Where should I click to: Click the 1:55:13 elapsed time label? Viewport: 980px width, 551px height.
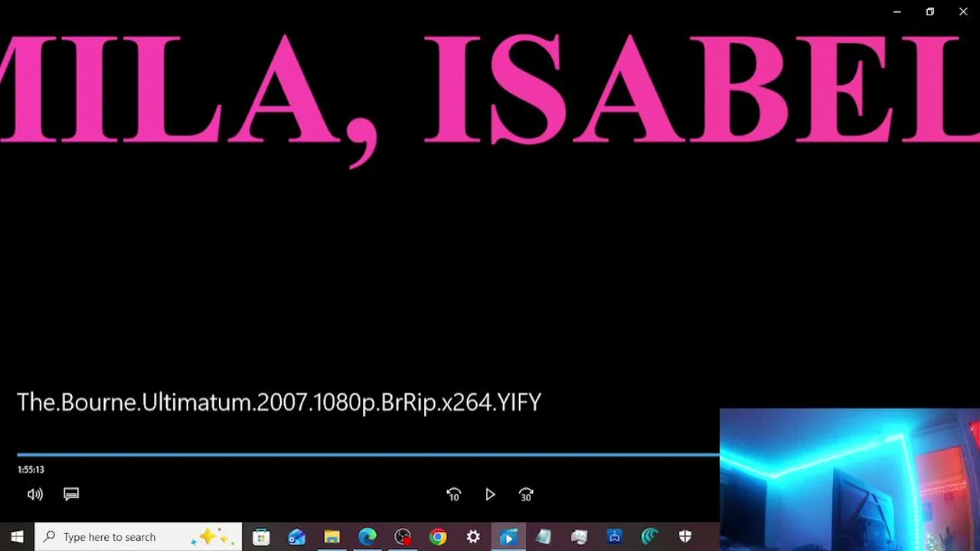(31, 470)
